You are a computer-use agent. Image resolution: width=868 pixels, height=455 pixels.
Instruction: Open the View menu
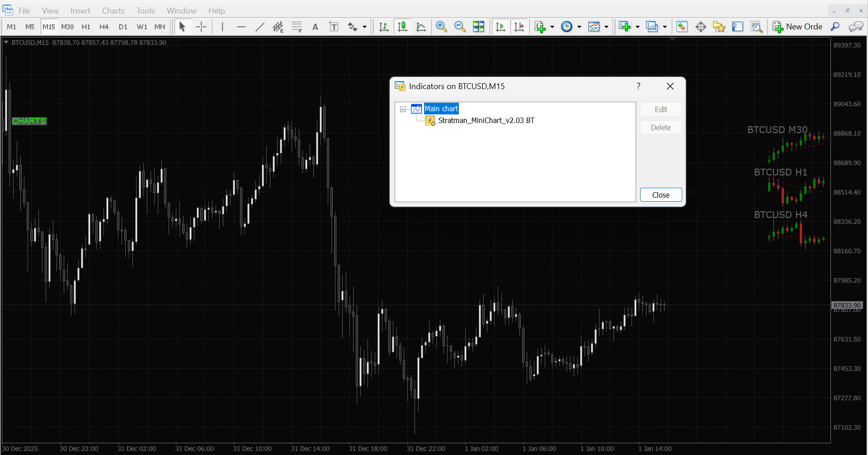click(x=50, y=10)
